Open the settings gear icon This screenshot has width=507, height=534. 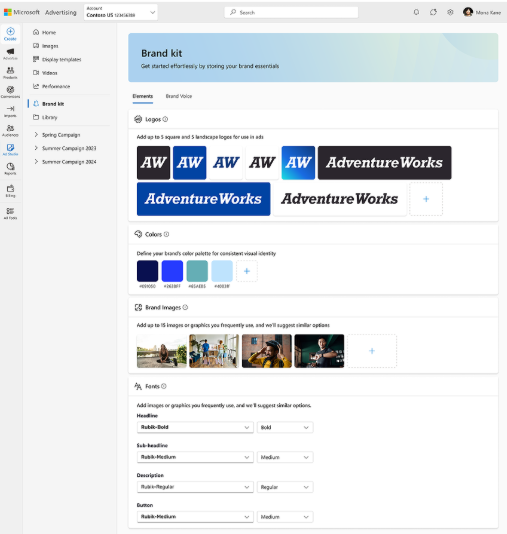450,12
